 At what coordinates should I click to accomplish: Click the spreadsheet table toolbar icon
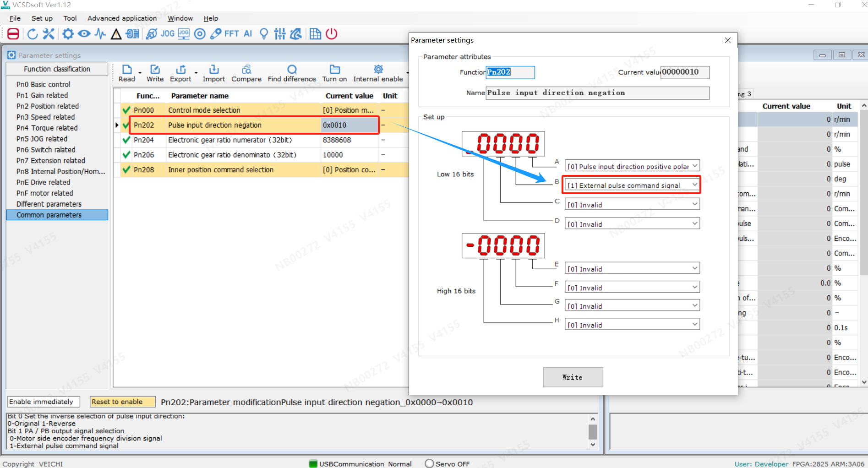pos(315,34)
